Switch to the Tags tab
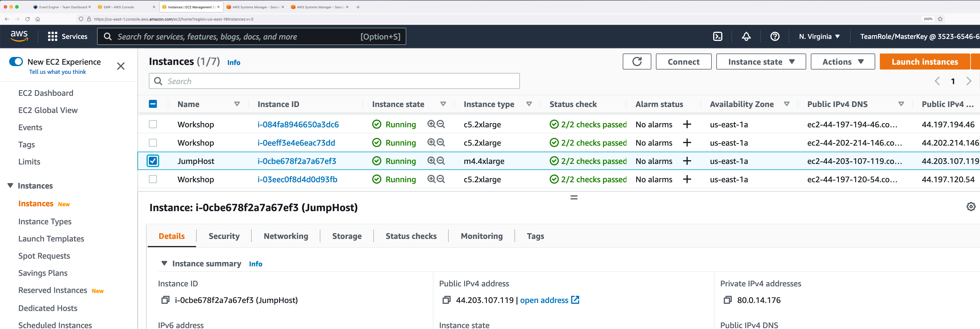Image resolution: width=980 pixels, height=329 pixels. pos(535,236)
